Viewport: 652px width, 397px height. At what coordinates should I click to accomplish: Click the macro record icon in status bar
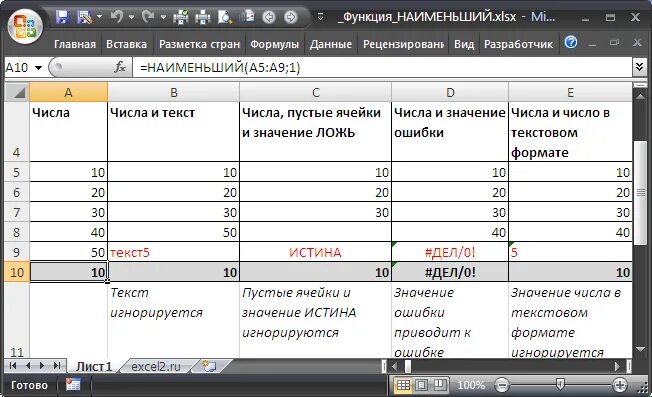73,385
